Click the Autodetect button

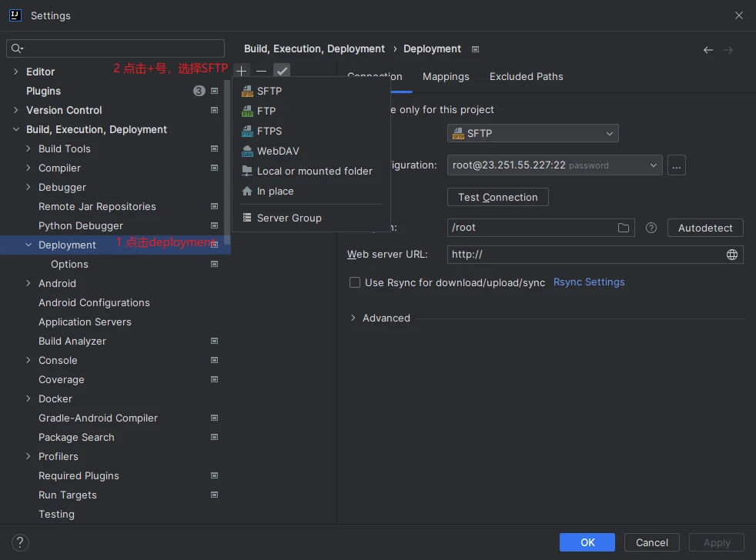click(705, 228)
